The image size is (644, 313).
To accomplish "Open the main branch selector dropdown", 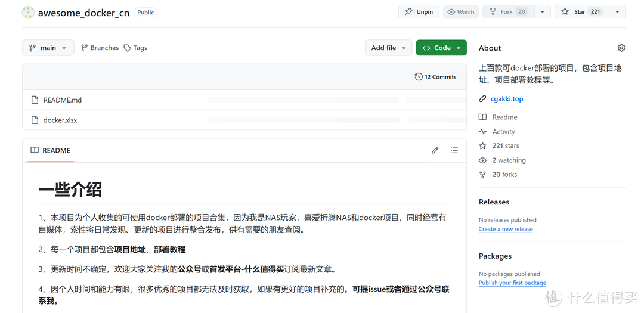I will [x=48, y=48].
